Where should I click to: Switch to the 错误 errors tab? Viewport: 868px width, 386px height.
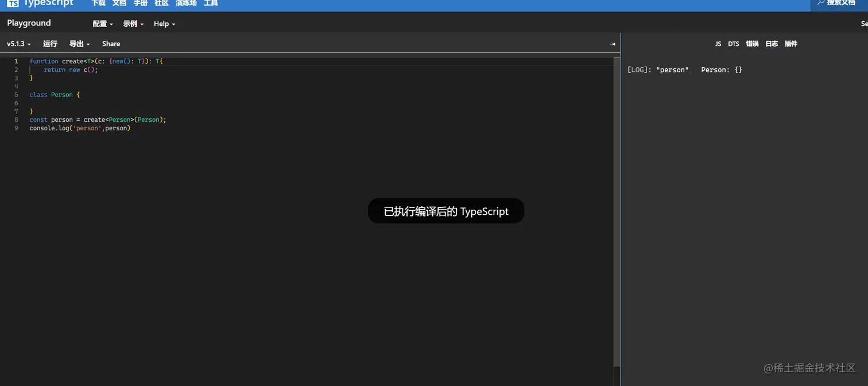(x=752, y=44)
